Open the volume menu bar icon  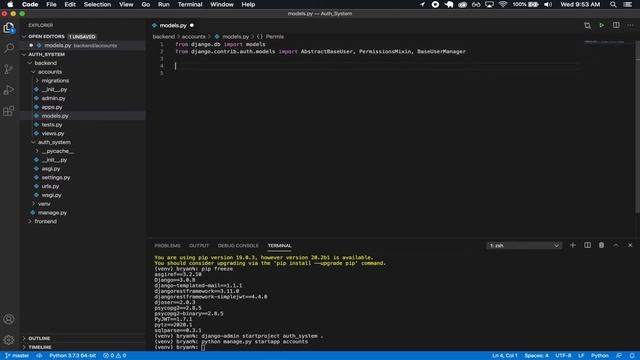pos(548,4)
